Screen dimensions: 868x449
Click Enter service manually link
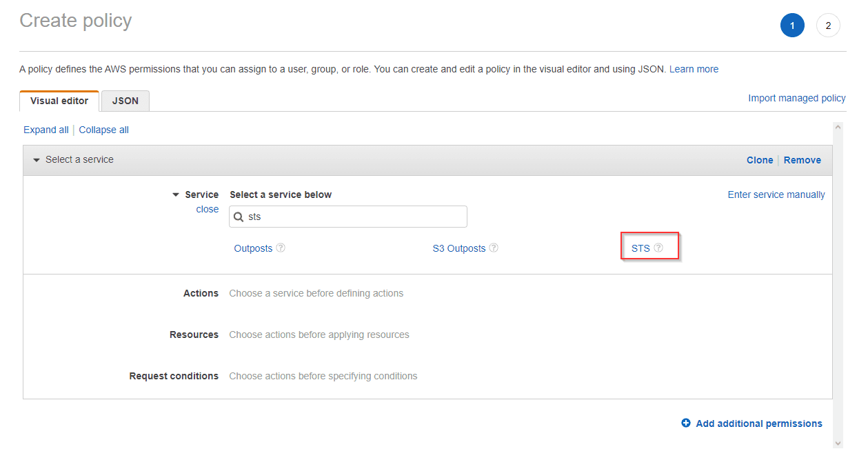pyautogui.click(x=776, y=194)
